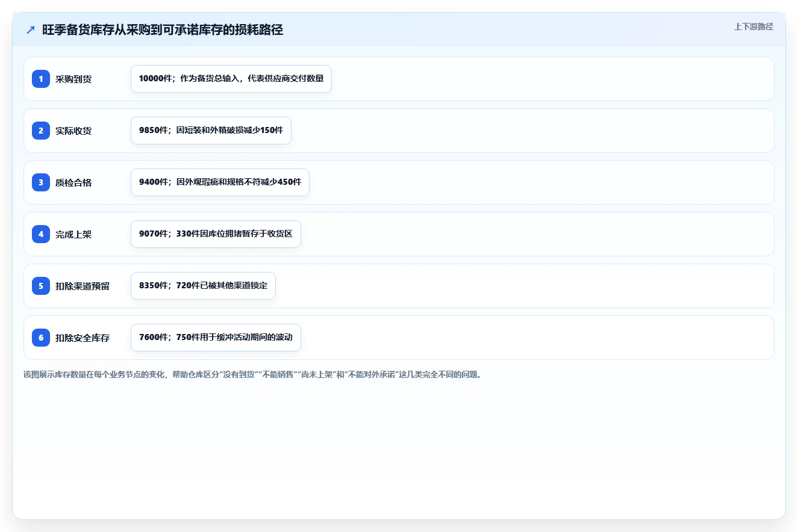This screenshot has height=532, width=798.
Task: Click the 10000件 supplier delivery detail box
Action: (231, 79)
